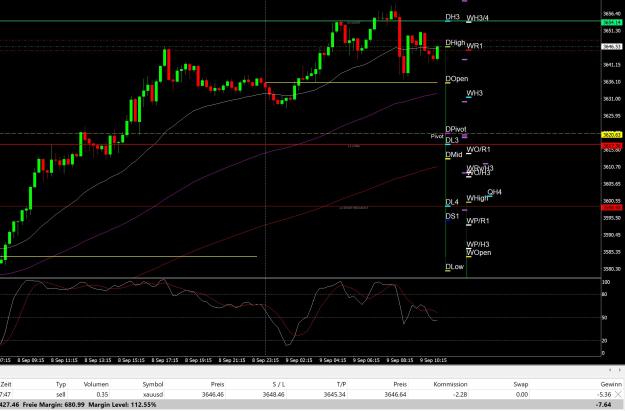Click the 80 level on the oscillator scale
The width and height of the screenshot is (625, 411).
pos(604,295)
